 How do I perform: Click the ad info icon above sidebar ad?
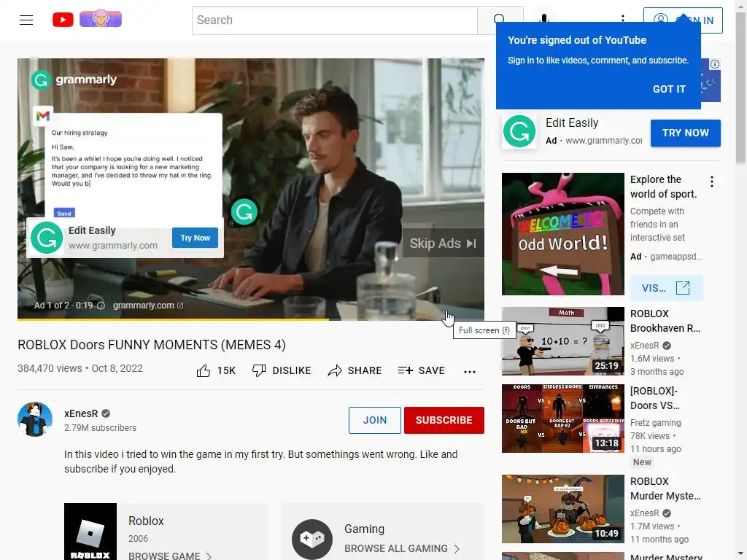pos(715,64)
